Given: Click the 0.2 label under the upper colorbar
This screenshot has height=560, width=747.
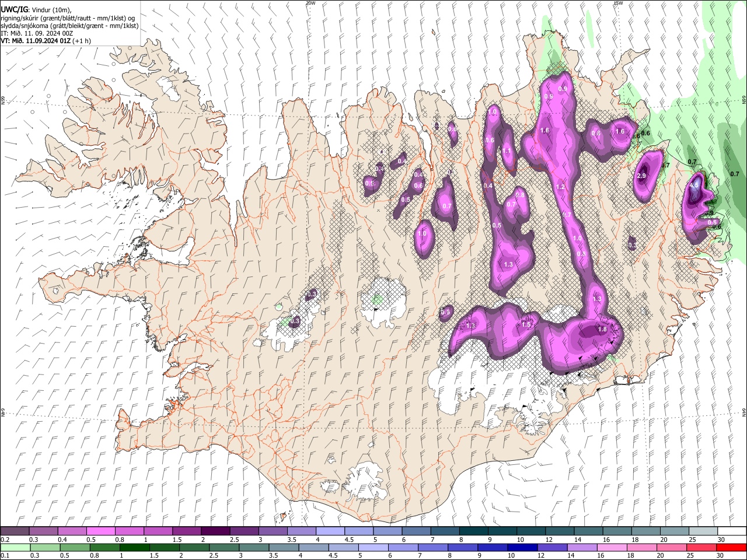Looking at the screenshot, I should (5, 540).
